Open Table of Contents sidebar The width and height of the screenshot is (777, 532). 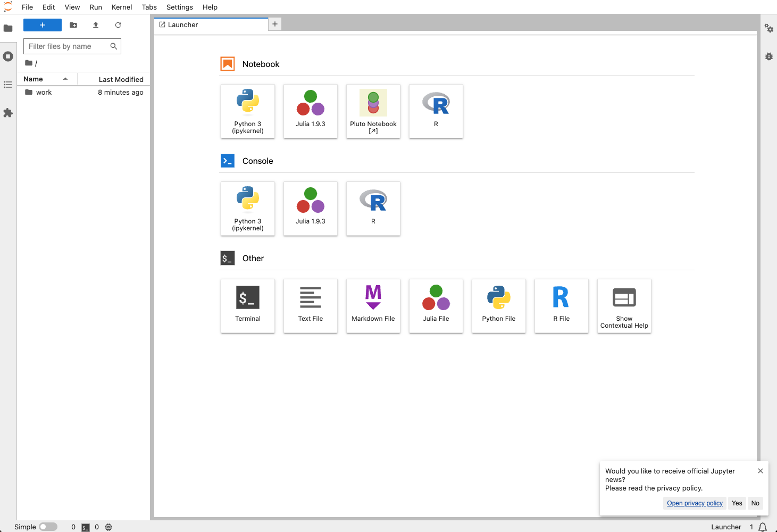(x=8, y=85)
